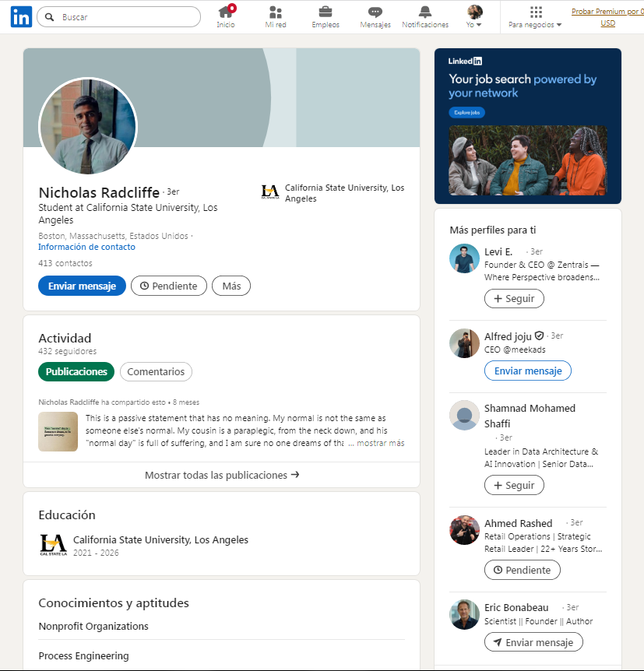Open Eric Bonabeau profile name
Screen dimensions: 644x671
tap(516, 608)
